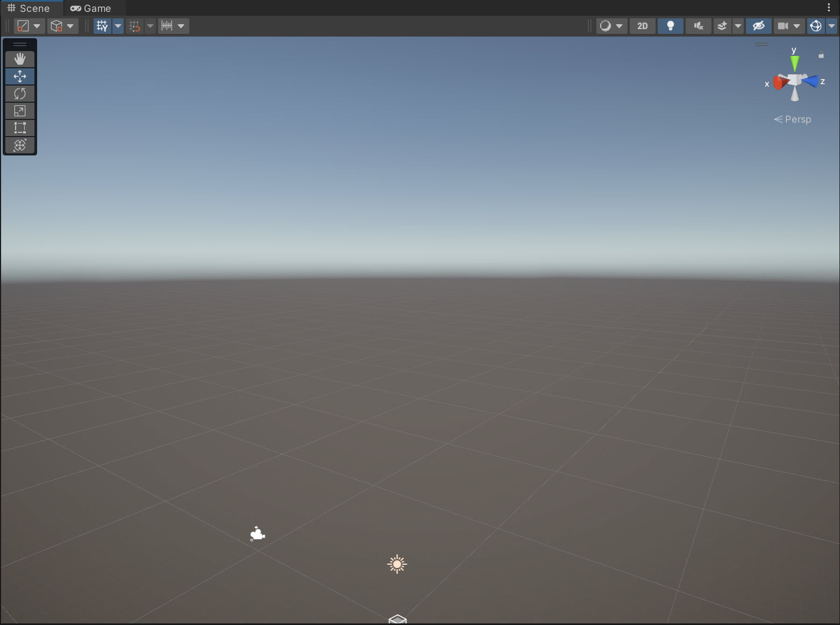The width and height of the screenshot is (840, 625).
Task: Click the tool handle position pivot icon
Action: pos(23,26)
